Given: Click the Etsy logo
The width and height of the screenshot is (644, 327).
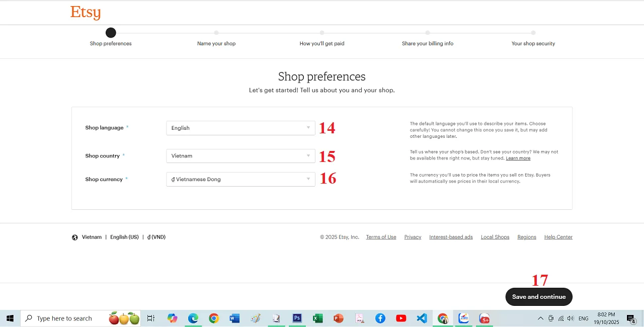Looking at the screenshot, I should 86,13.
